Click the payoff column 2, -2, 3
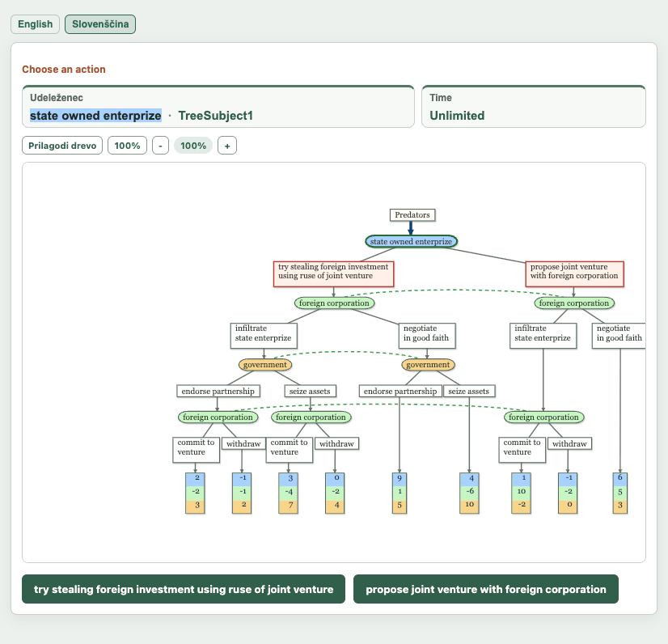 coord(195,493)
